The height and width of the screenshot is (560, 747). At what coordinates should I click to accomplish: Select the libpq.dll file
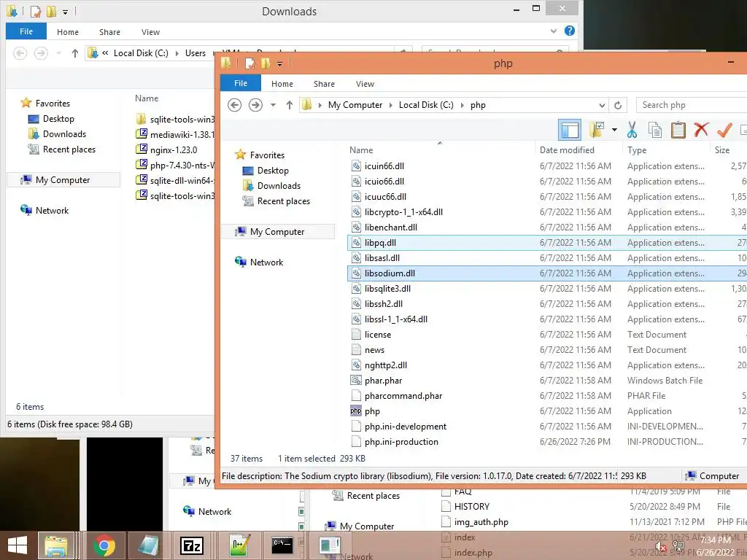380,242
